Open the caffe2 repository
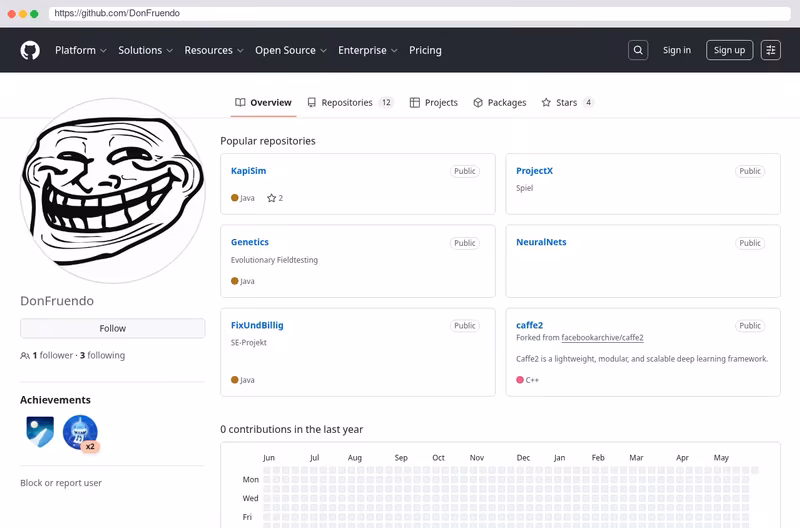 [x=529, y=325]
